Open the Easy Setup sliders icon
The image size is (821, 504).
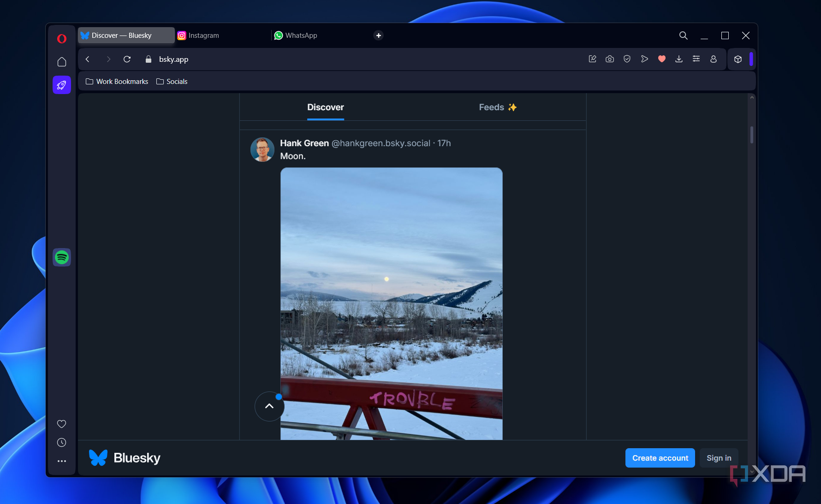point(696,59)
